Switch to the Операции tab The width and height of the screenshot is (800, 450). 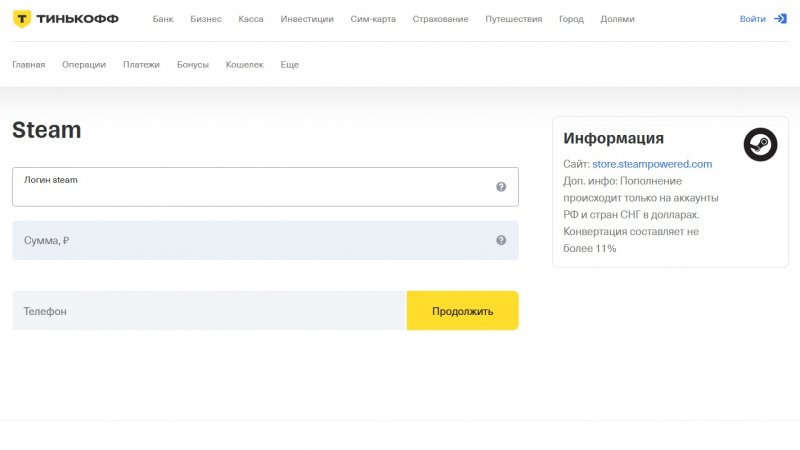pos(84,65)
